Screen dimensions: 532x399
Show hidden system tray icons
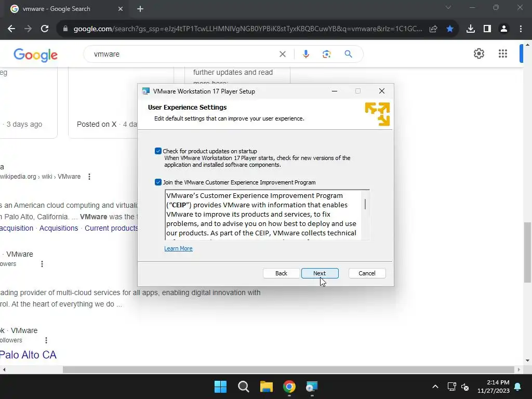(435, 387)
